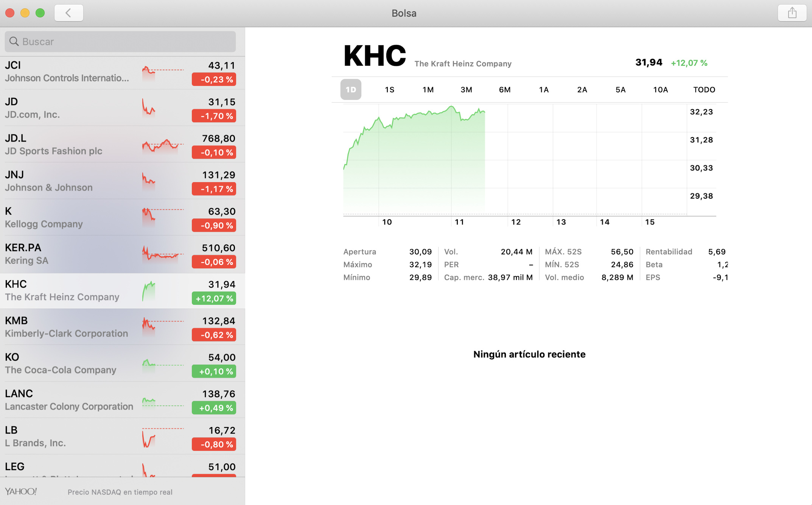Click the JNJ sparkline chart
Viewport: 812px width, 505px height.
coord(149,181)
